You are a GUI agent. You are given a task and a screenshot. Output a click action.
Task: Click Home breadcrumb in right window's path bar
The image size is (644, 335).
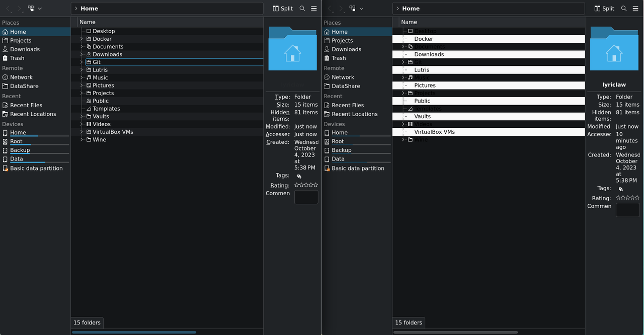click(x=411, y=9)
